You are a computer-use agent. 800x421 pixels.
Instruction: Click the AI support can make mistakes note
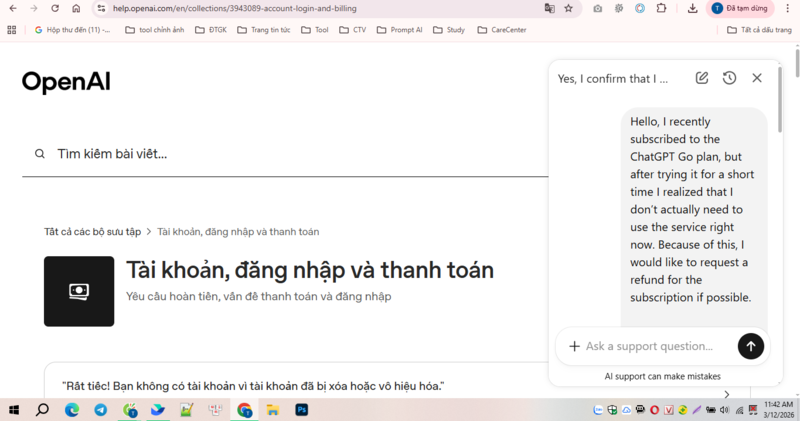coord(662,376)
